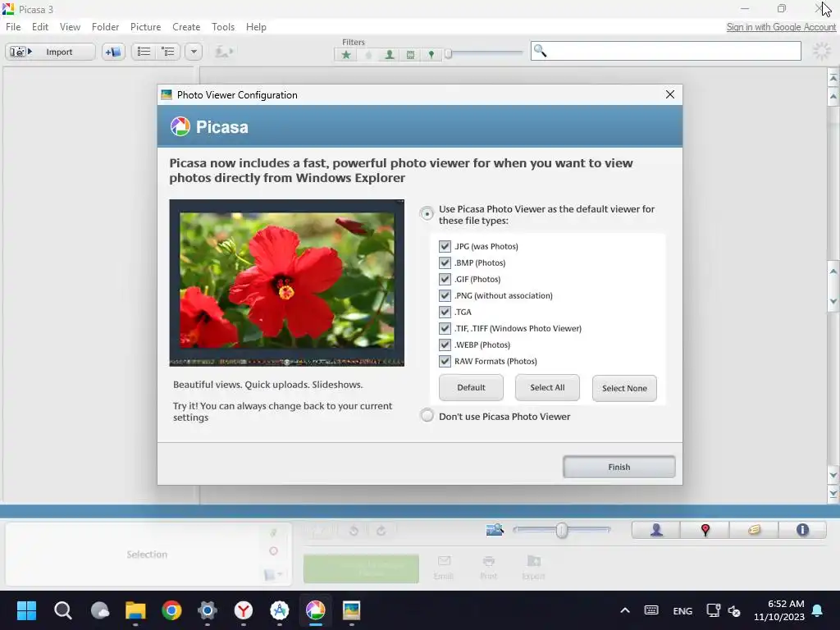Screen dimensions: 840x630
Task: Rotate counter-clockwise icon in bottom bar
Action: click(x=354, y=531)
